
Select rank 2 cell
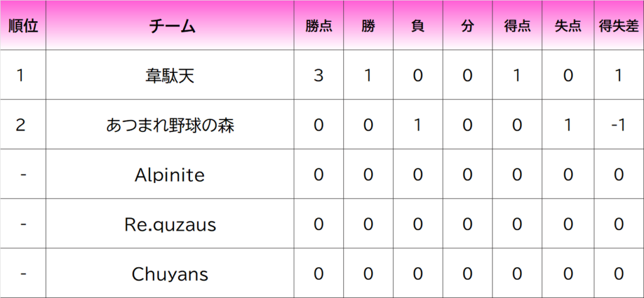pyautogui.click(x=21, y=125)
